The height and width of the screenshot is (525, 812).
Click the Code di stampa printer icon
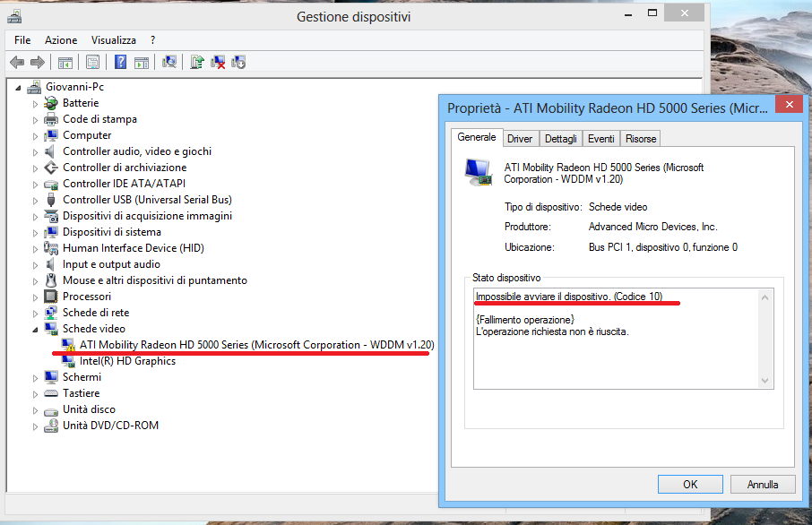51,119
